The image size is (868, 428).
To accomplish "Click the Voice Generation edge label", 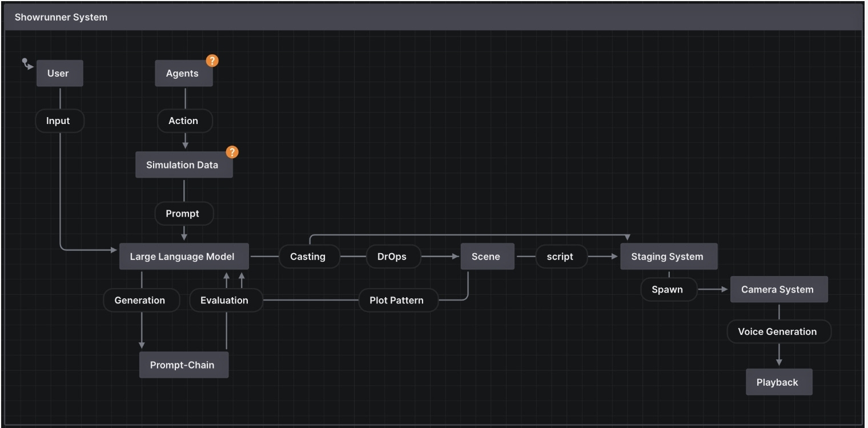I will tap(778, 331).
